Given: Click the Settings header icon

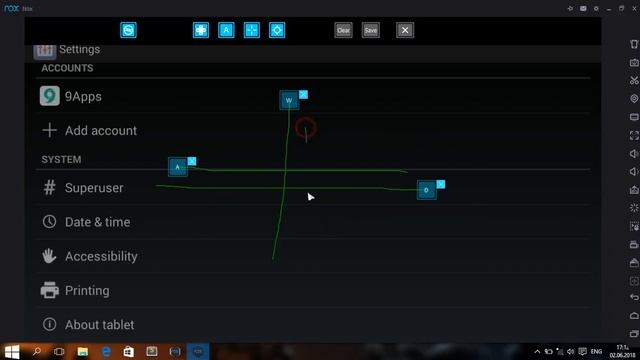Looking at the screenshot, I should [44, 51].
